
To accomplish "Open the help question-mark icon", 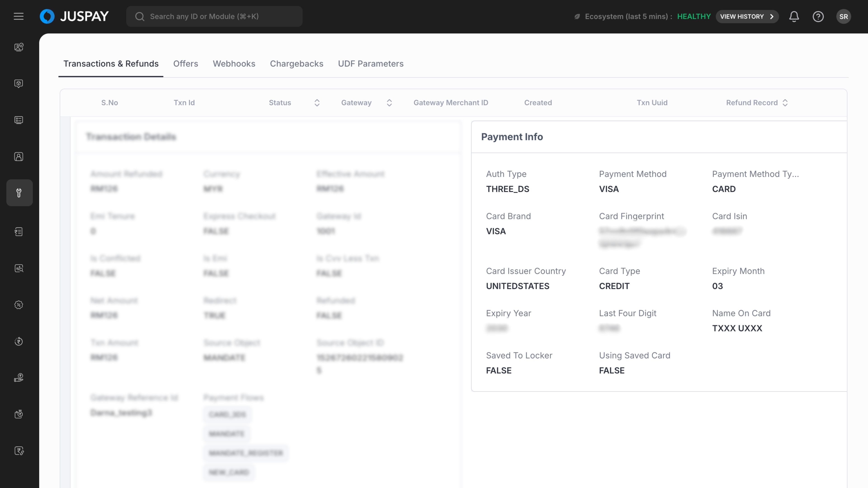I will click(818, 16).
